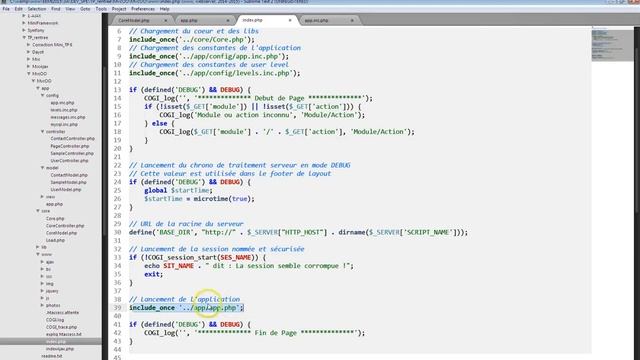This screenshot has height=360, width=640.
Task: Open ContactModel.php in sidebar
Action: (69, 175)
